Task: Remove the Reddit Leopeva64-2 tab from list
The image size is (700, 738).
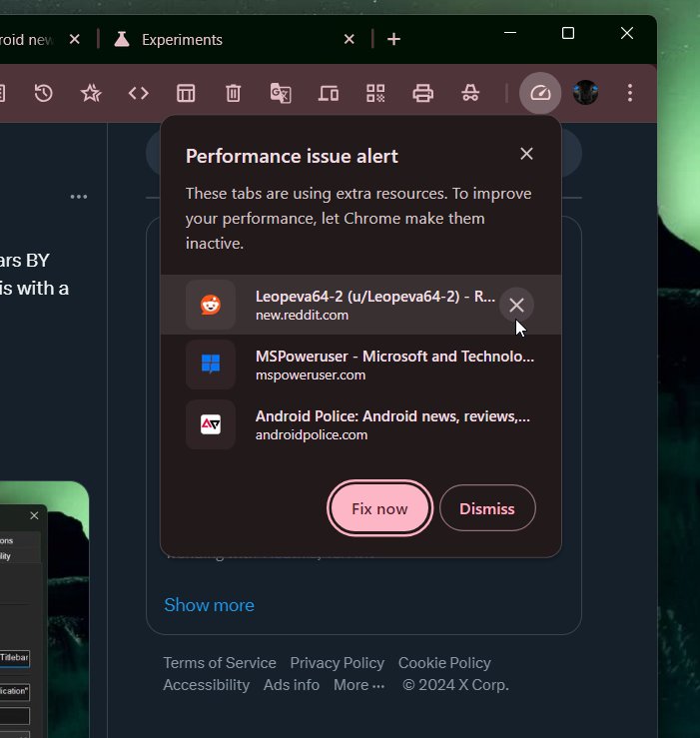Action: (x=516, y=305)
